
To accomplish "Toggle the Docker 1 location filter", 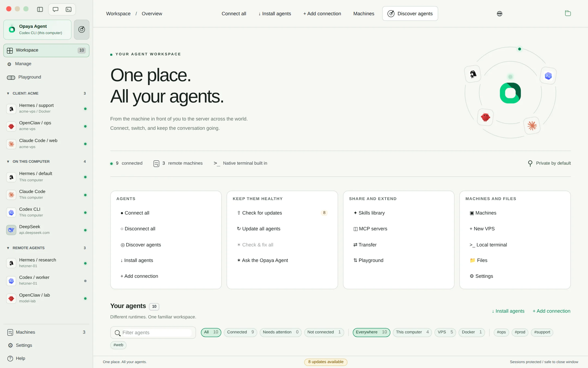I will coord(472,332).
